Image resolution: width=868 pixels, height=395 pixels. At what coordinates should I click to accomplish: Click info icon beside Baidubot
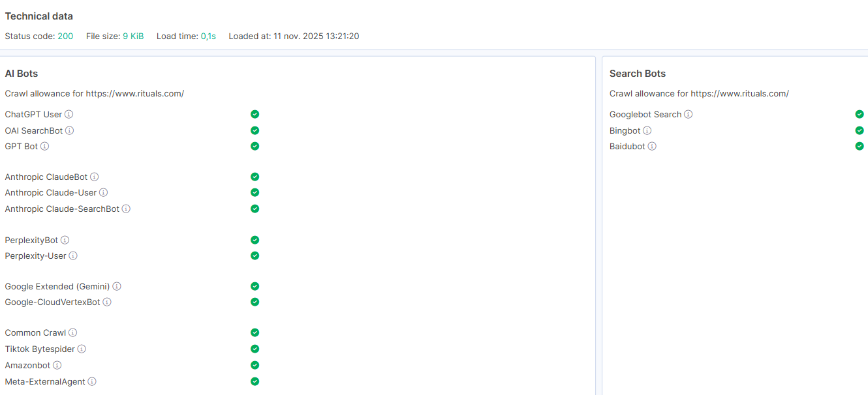(x=652, y=147)
